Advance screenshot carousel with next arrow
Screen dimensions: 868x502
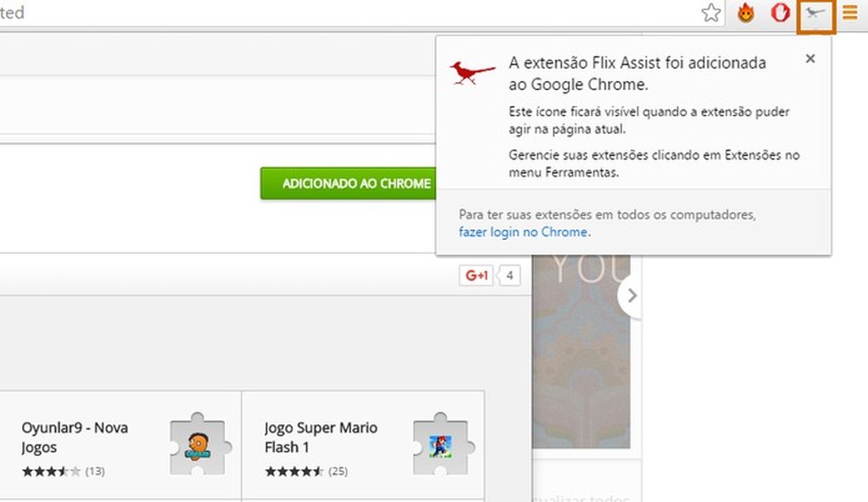(631, 296)
